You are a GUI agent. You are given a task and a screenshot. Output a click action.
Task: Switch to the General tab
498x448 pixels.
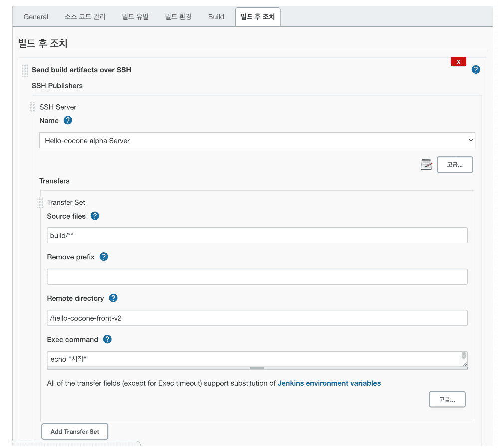pyautogui.click(x=36, y=17)
